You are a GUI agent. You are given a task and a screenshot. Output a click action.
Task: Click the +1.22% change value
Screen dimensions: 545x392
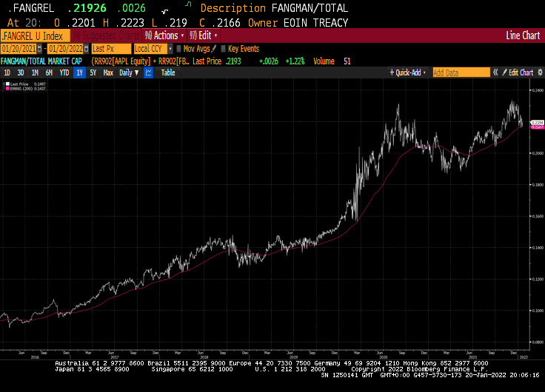(x=295, y=61)
